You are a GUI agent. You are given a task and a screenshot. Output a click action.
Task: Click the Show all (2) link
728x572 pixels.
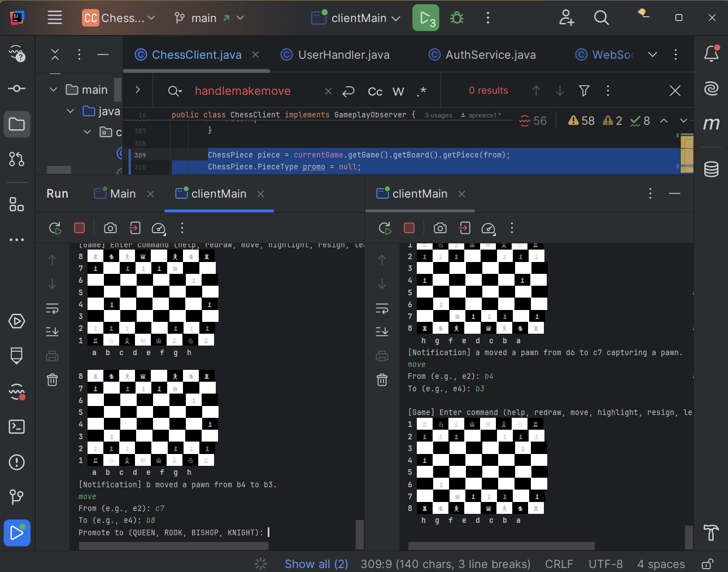(x=316, y=564)
